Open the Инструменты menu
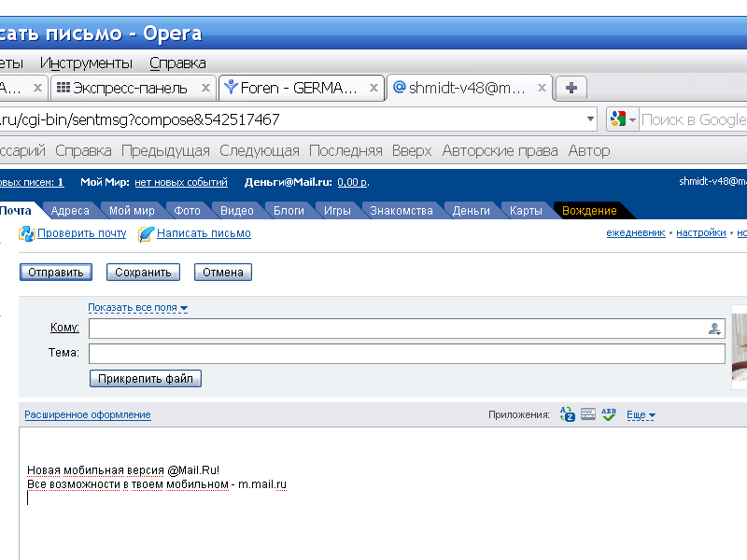The height and width of the screenshot is (560, 747). coord(86,63)
